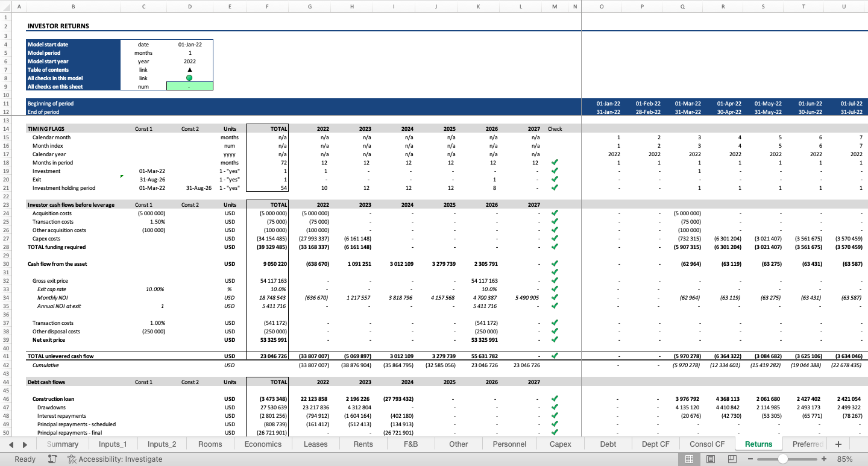Zoom in with the plus icon

pos(825,459)
